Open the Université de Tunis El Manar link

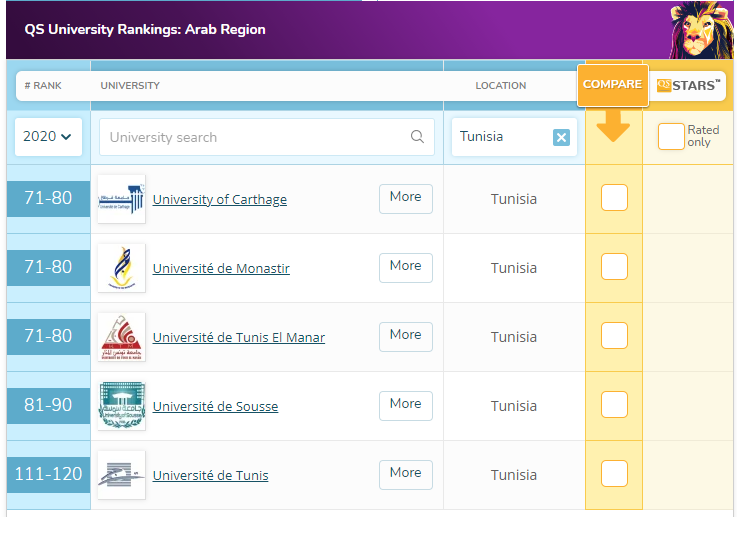point(239,337)
